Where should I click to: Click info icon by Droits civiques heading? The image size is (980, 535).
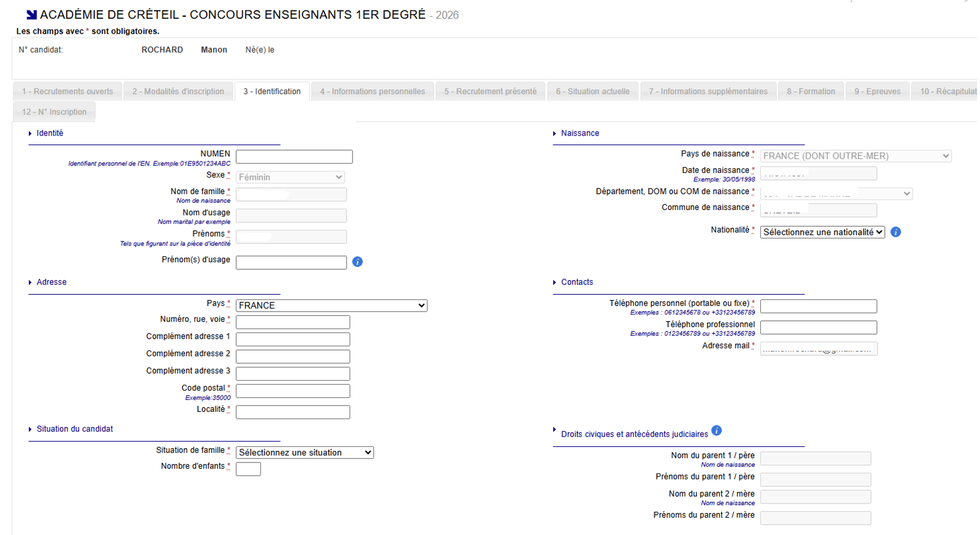coord(716,431)
